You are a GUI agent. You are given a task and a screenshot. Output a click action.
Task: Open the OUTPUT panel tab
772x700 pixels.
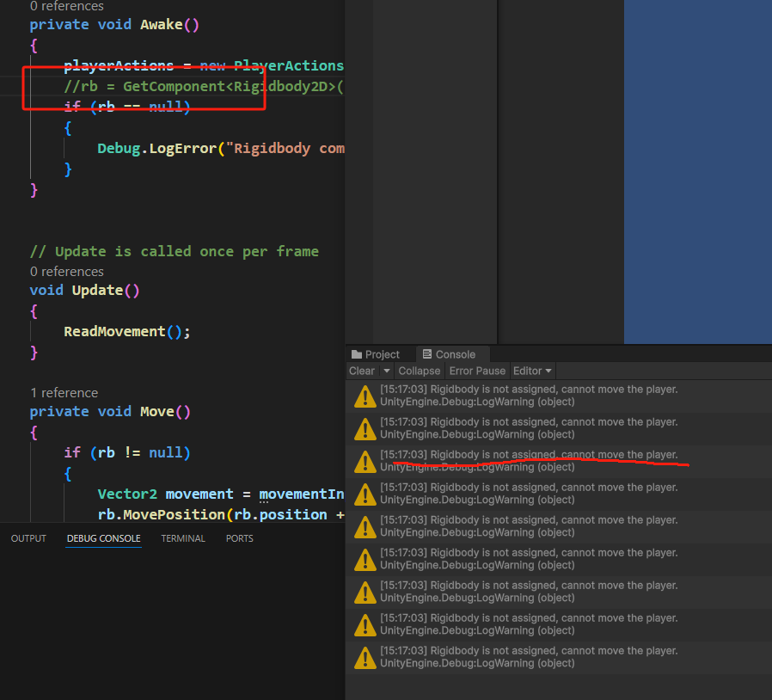coord(28,538)
